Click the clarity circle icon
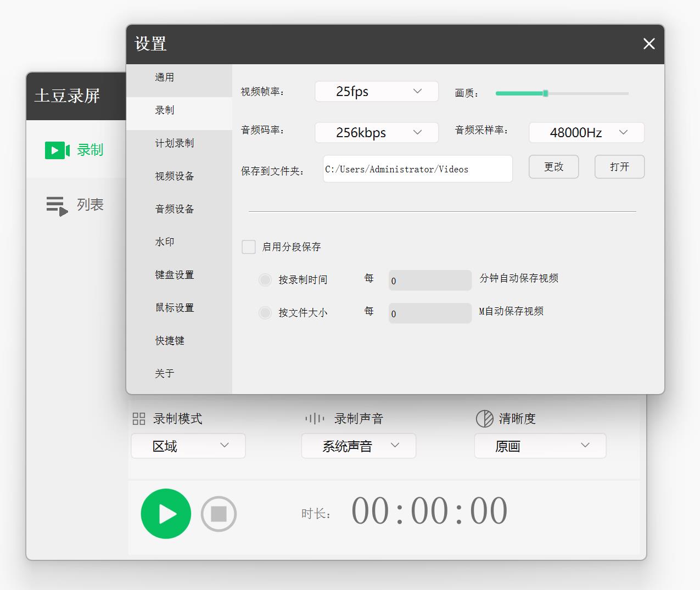The width and height of the screenshot is (700, 590). tap(484, 419)
